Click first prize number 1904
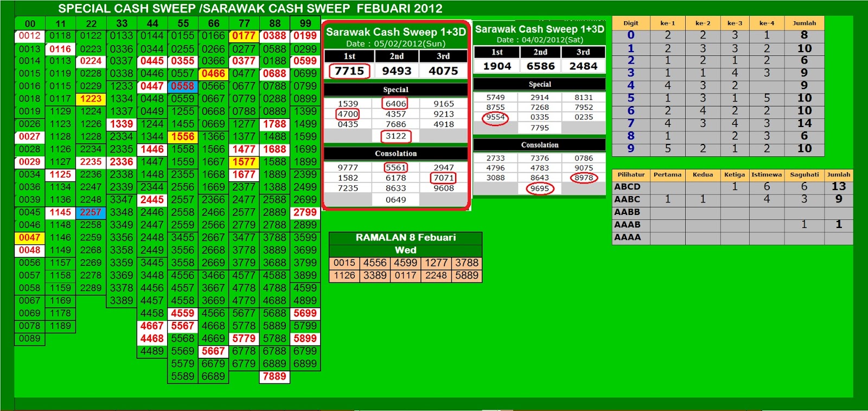Screen dimensions: 868x411 pos(497,66)
